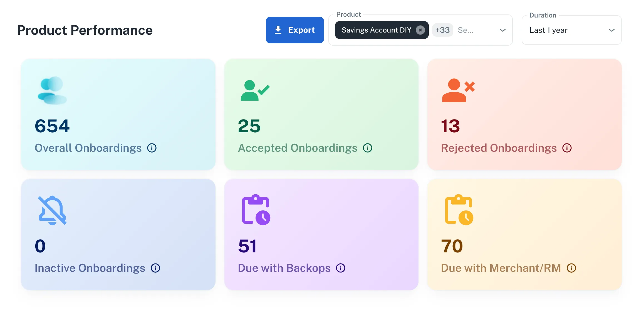Show info for Accepted Onboardings
Viewport: 644px width, 313px height.
pos(368,148)
